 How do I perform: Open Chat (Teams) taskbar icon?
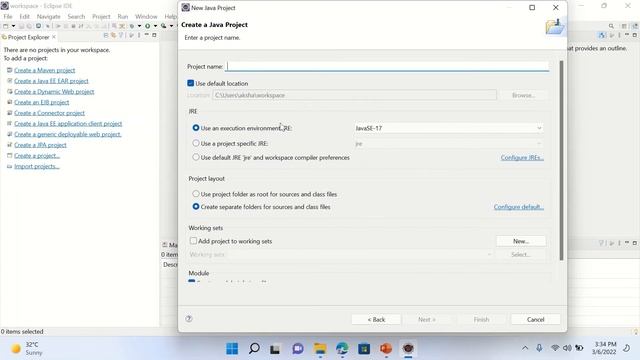tap(298, 349)
